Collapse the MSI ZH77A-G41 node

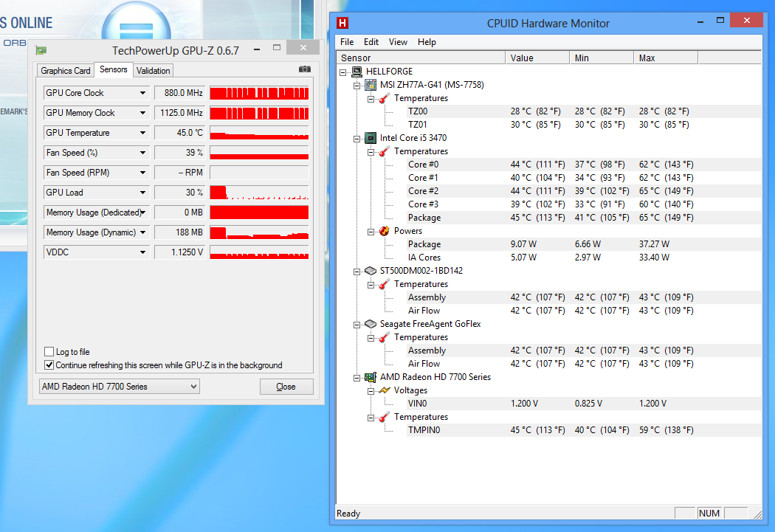356,86
